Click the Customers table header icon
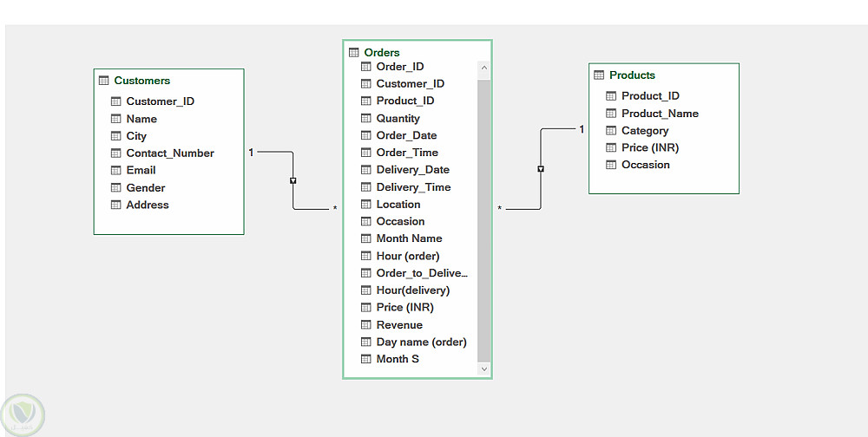 coord(104,81)
